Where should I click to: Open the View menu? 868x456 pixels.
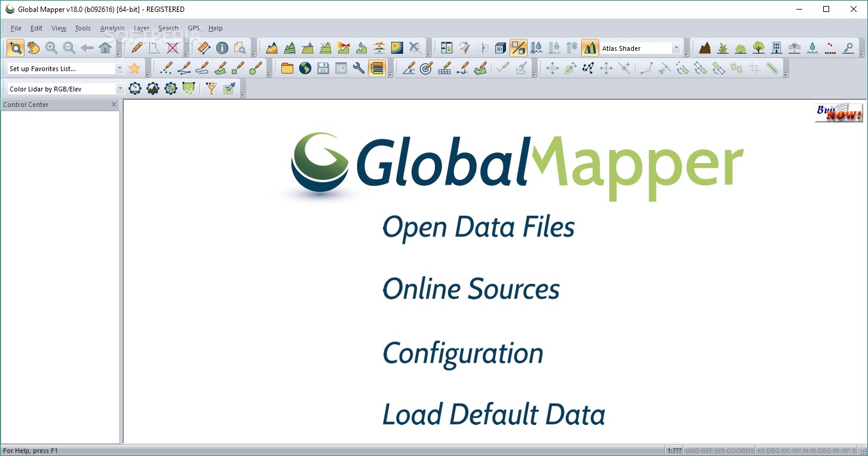(59, 28)
